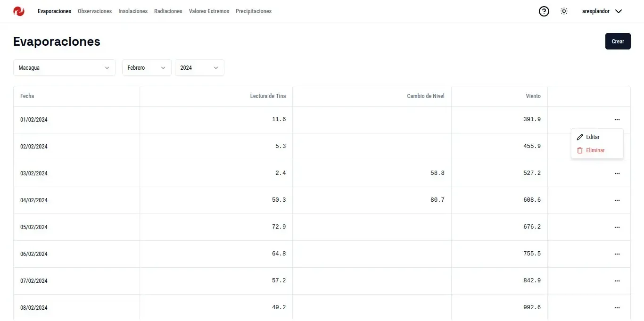Expand the aresplandor user menu
This screenshot has width=644, height=321.
point(602,11)
